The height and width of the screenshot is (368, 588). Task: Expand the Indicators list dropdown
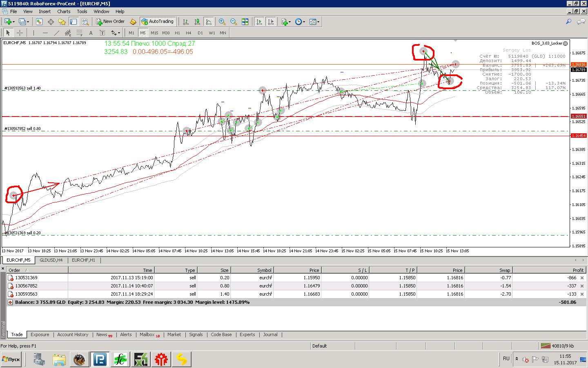point(290,22)
